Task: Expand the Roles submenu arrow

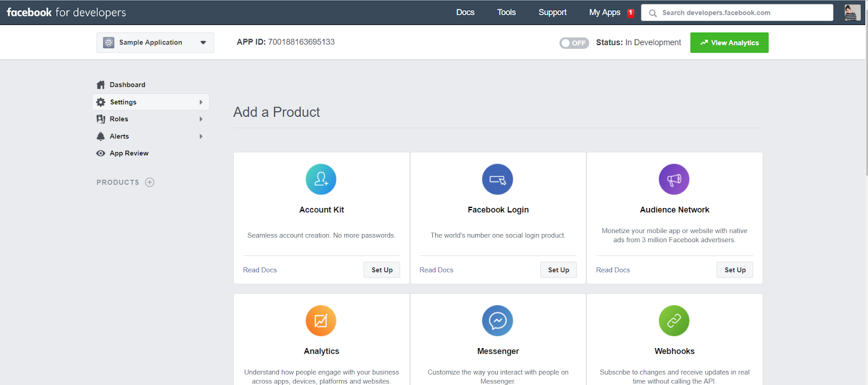Action: point(201,119)
